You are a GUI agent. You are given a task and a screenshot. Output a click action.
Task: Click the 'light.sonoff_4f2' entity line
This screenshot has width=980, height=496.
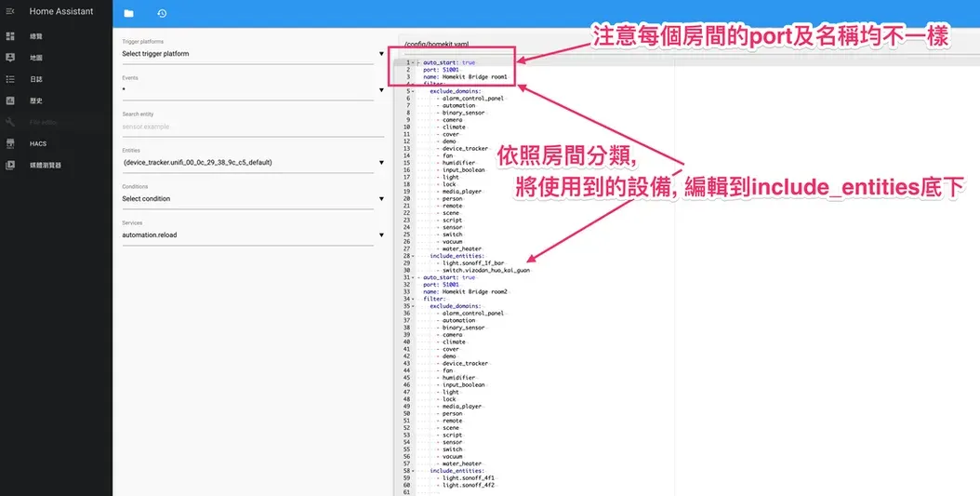click(468, 485)
